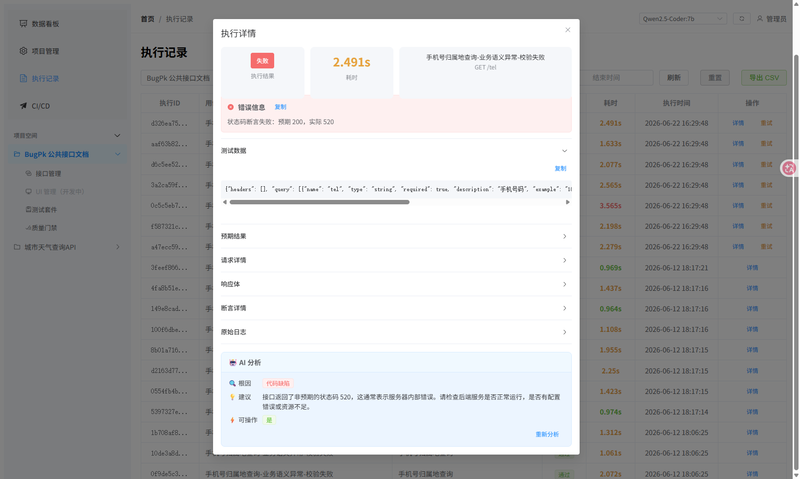Click the red 失败 result badge
Screen dimensions: 800x479
(262, 61)
